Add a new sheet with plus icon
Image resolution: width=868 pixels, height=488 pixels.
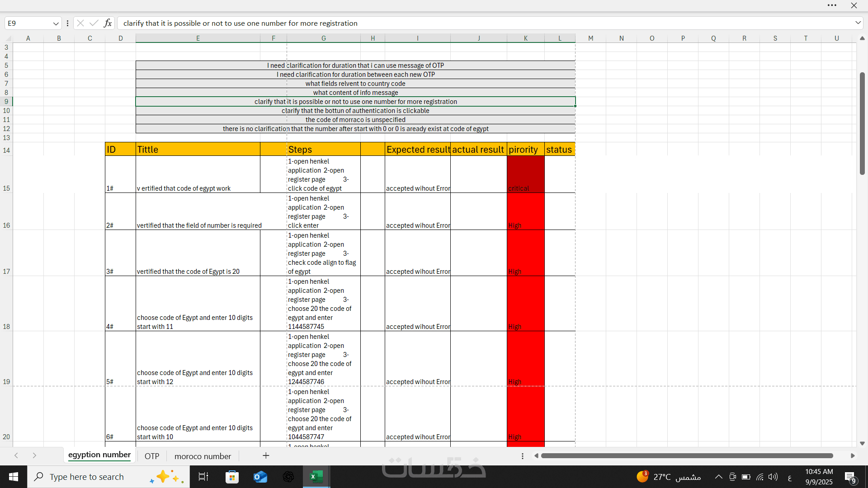(x=266, y=455)
